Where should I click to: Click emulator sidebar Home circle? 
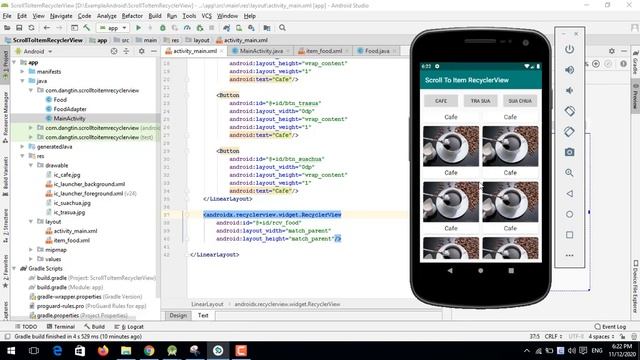pyautogui.click(x=569, y=214)
